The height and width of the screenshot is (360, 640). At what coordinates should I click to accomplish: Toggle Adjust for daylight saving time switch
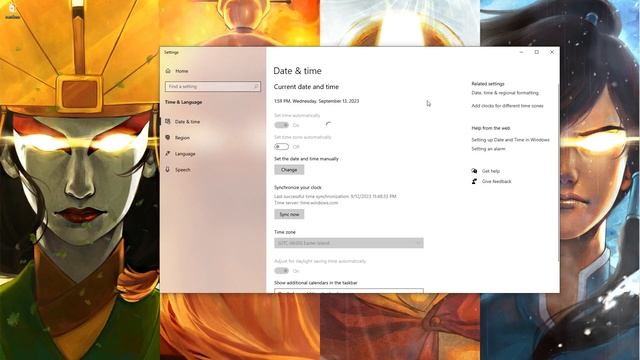282,271
